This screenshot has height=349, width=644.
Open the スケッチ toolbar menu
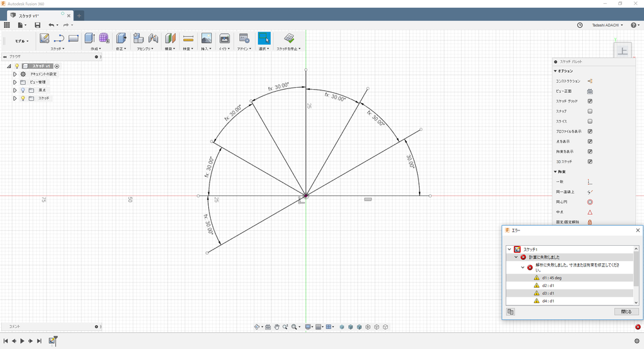[x=57, y=48]
